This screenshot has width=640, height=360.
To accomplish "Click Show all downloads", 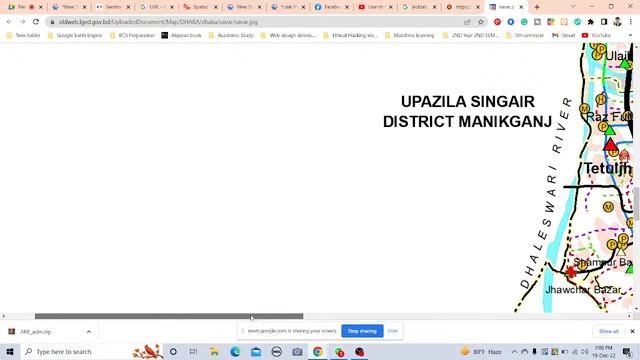I will [x=608, y=331].
